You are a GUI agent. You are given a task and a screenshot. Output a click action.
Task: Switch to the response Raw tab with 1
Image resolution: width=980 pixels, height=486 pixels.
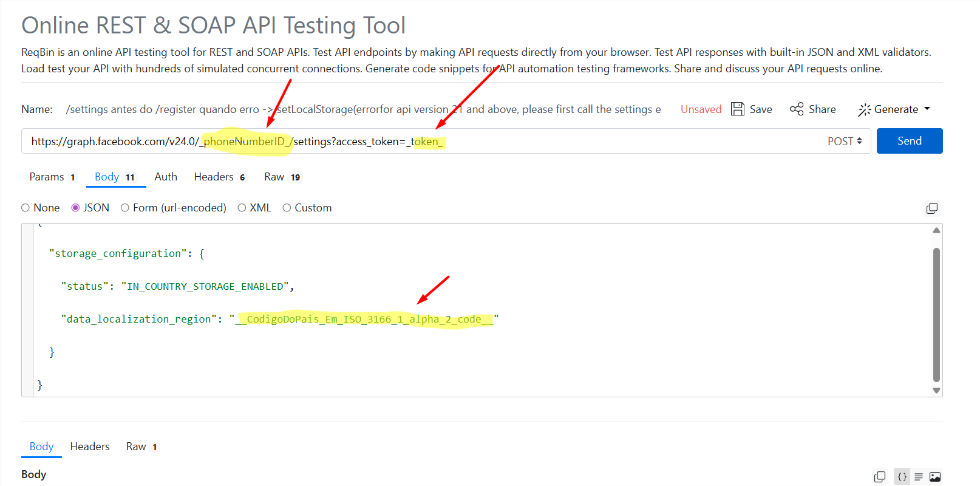(141, 447)
